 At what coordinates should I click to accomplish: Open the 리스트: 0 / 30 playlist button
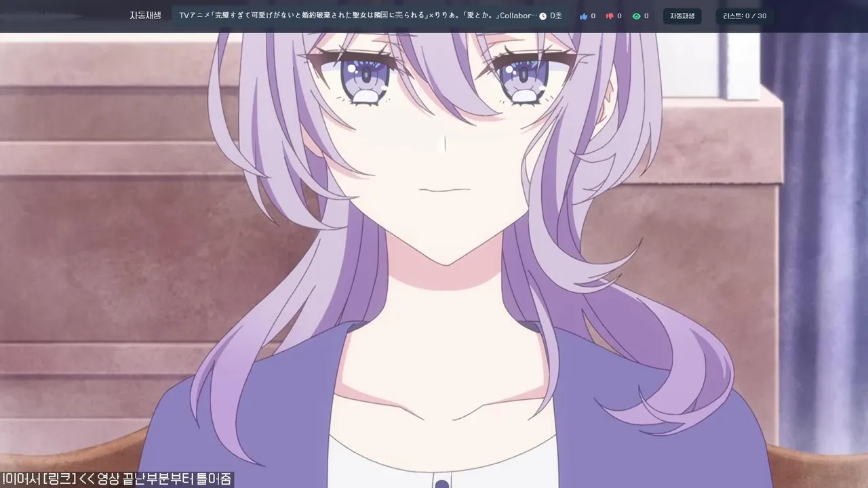[745, 16]
